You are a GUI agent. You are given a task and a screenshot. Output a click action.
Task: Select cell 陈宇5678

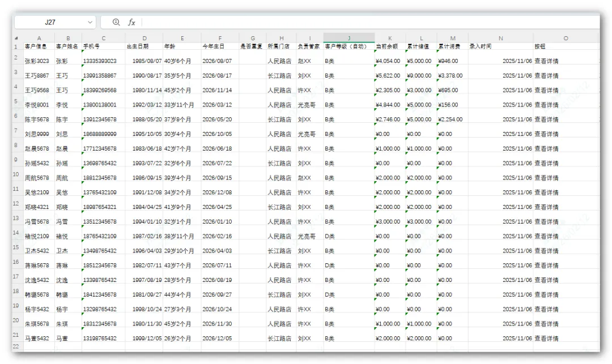coord(39,115)
